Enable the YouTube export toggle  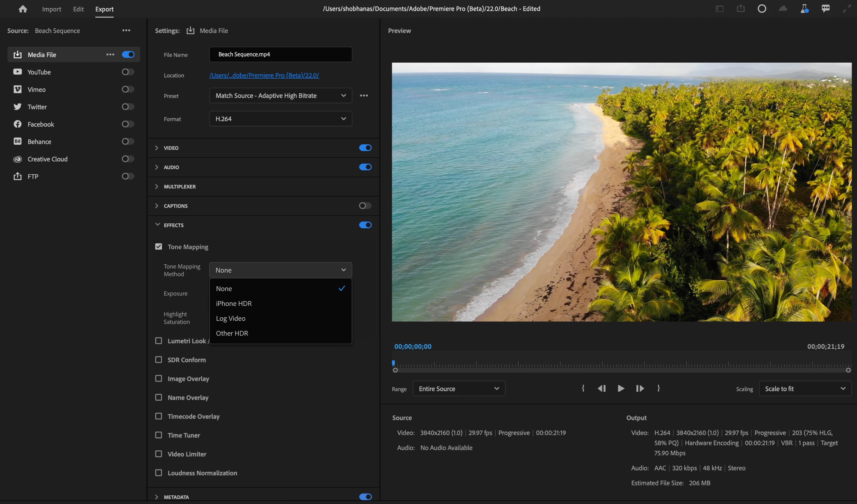coord(128,72)
